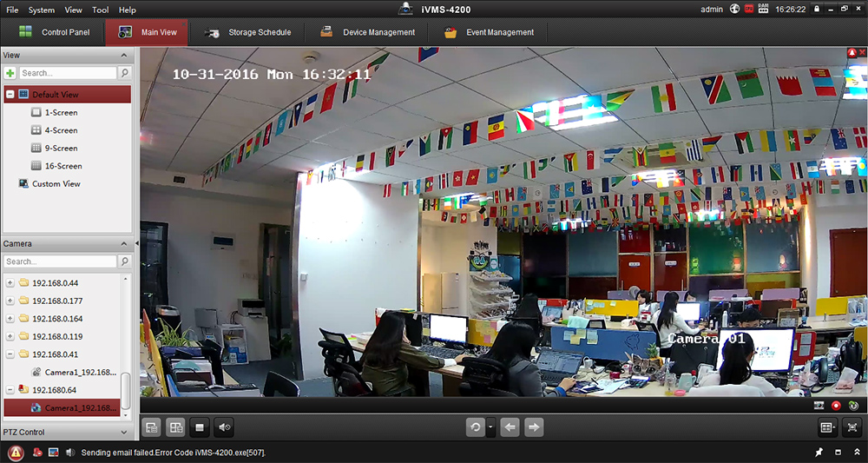
Task: Open the Tool menu
Action: point(100,10)
